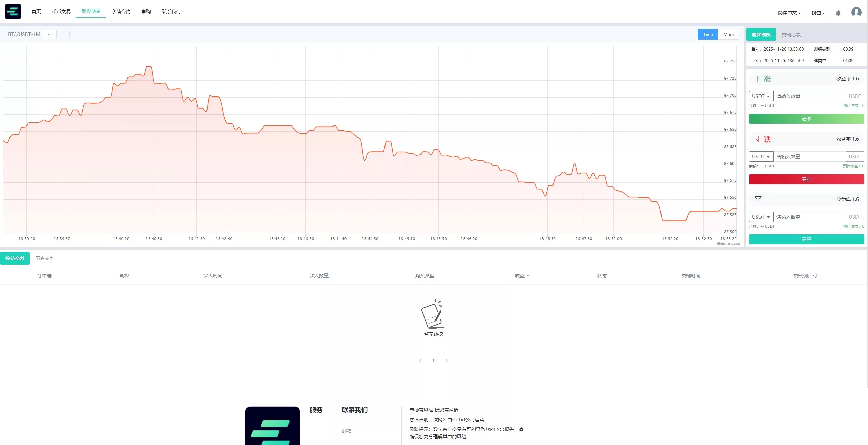Click the empty-data notepad illustration
Image resolution: width=868 pixels, height=445 pixels.
tap(433, 314)
